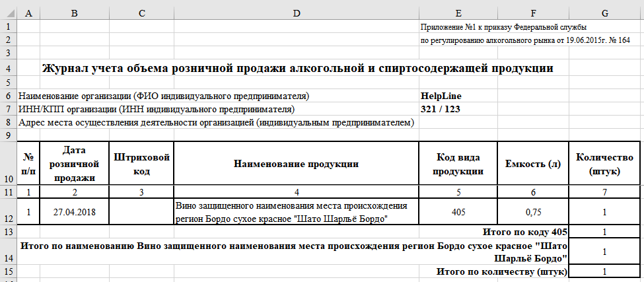Click the "Итого по количеству (штук)" label
644x282 pixels.
[x=502, y=271]
